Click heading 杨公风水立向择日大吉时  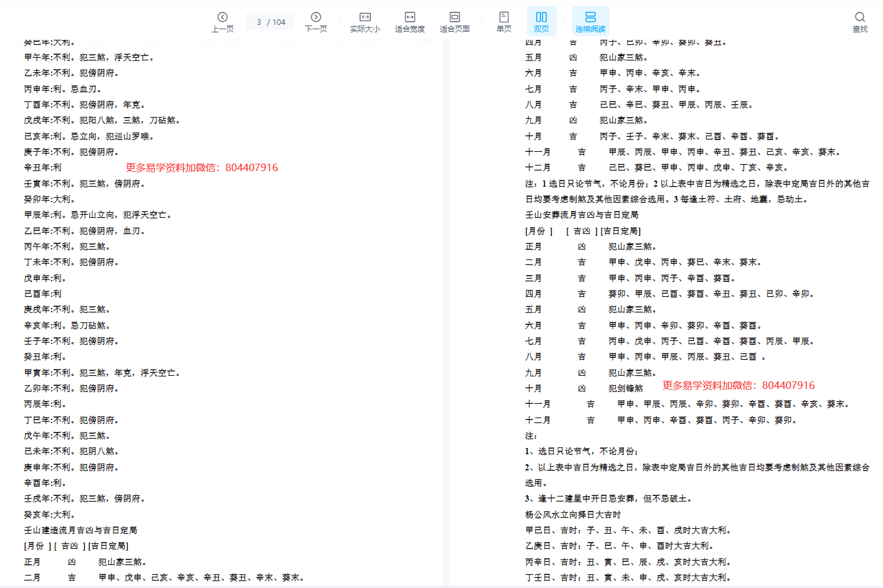point(573,515)
